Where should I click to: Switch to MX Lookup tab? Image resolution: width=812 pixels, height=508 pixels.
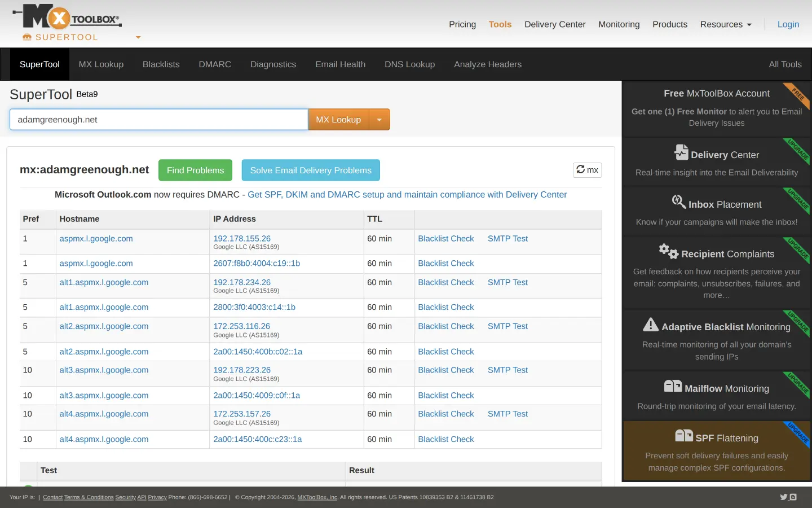point(101,64)
